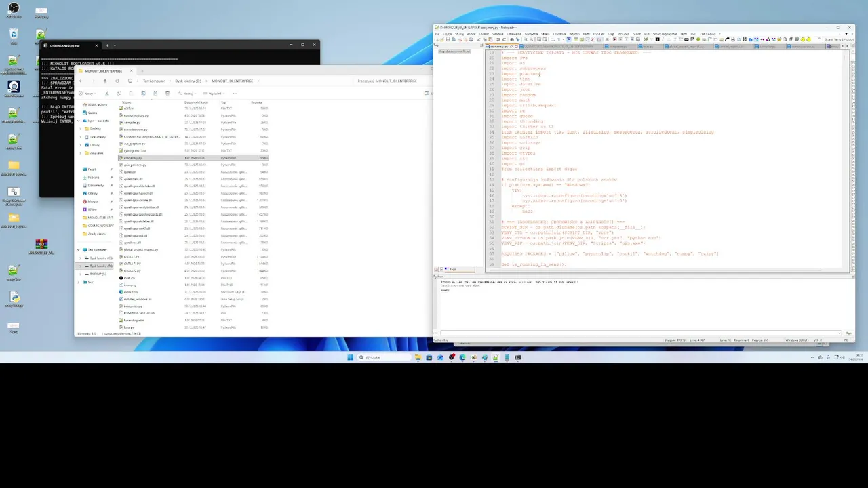
Task: Click the Delete trash icon in Explorer toolbar
Action: tap(167, 94)
